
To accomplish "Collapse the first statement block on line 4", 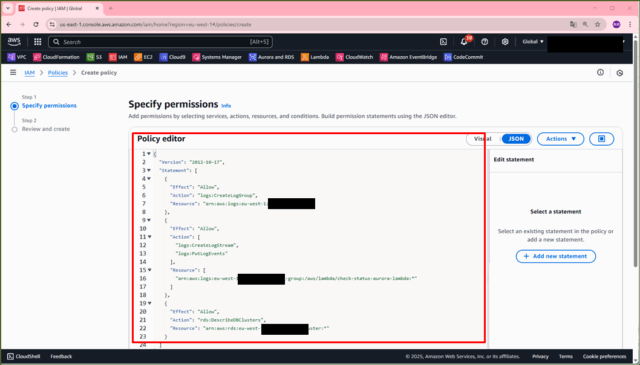I will (149, 179).
